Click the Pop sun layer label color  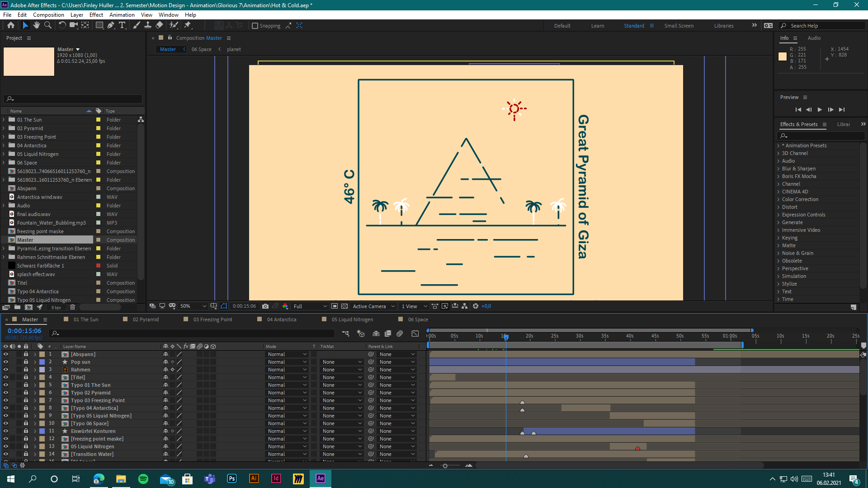42,362
